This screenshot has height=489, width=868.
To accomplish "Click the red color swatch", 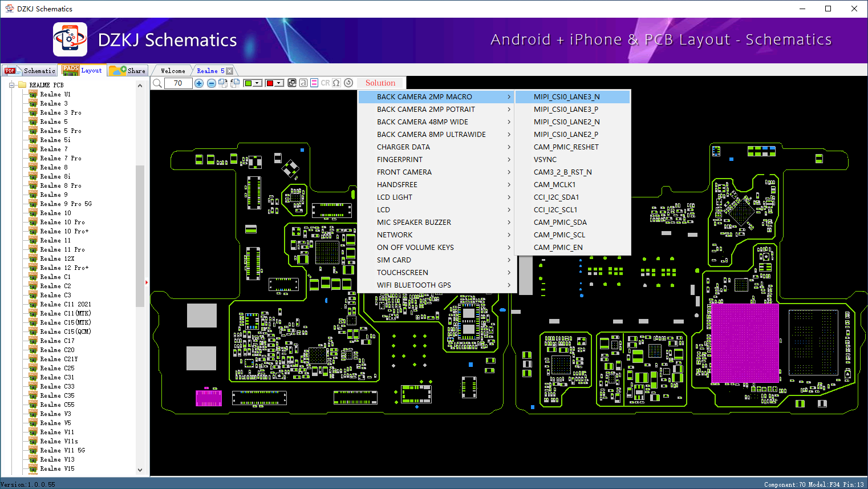I will (270, 83).
